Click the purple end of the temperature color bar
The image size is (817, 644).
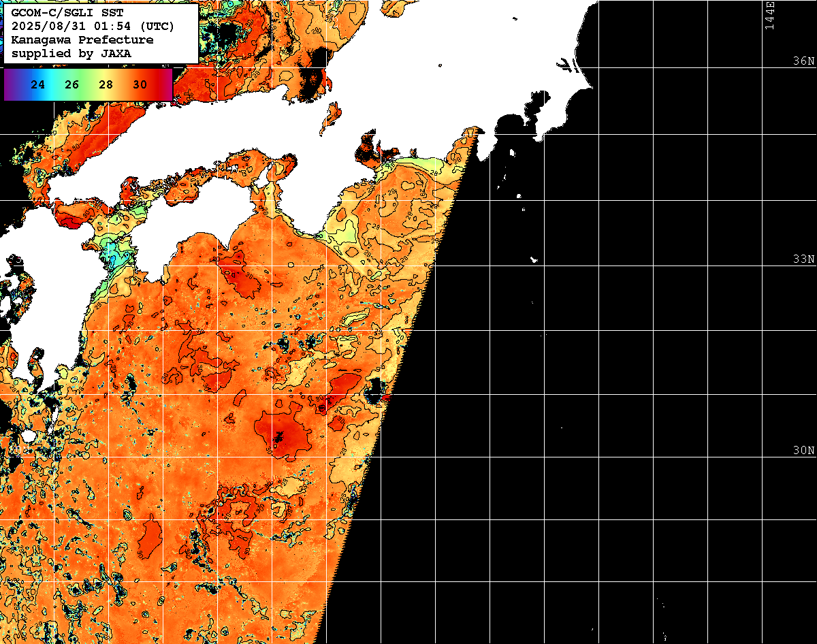(x=10, y=84)
